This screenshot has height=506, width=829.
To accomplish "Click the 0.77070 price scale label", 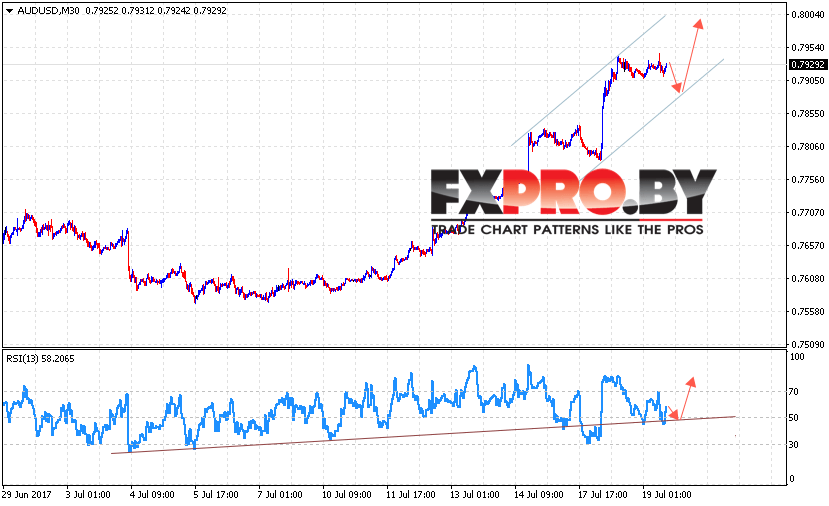I will [x=808, y=213].
